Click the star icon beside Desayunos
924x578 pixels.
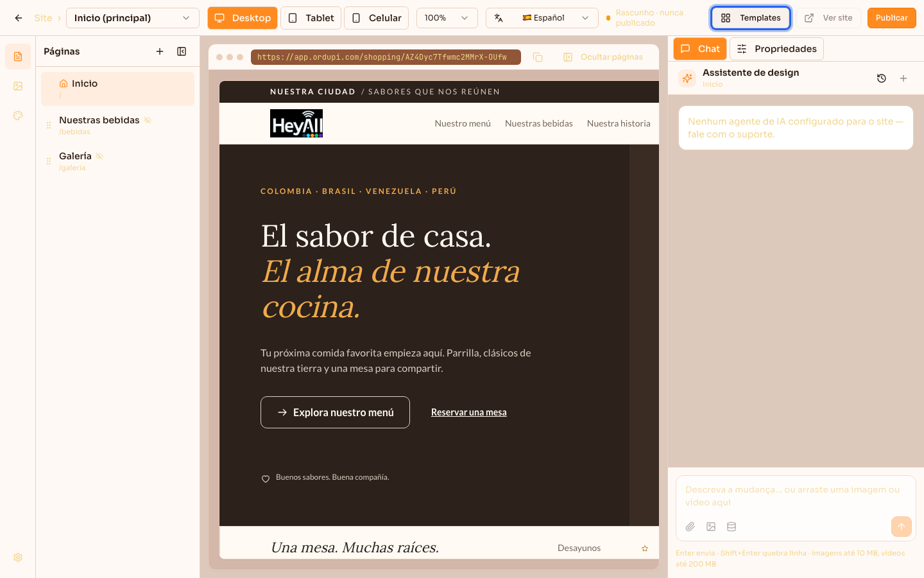tap(645, 548)
